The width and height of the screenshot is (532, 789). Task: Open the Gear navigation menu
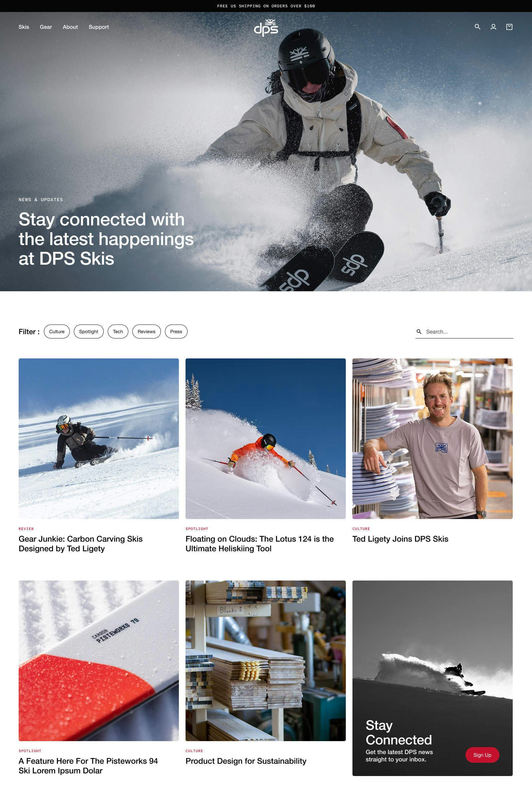[x=46, y=27]
